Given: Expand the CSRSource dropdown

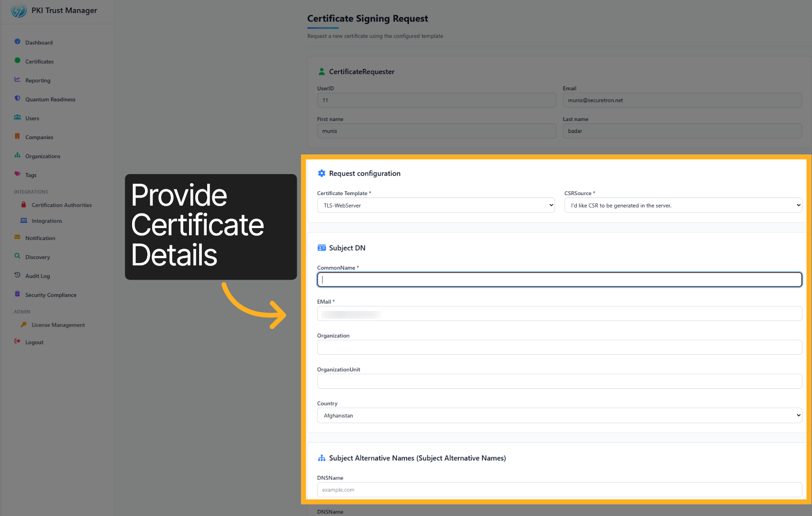Looking at the screenshot, I should tap(683, 206).
